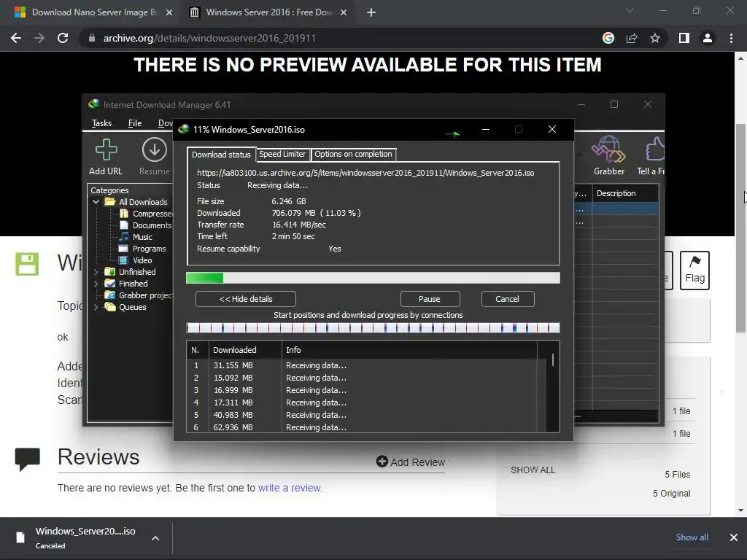Select the Grabber projects tree item
Screen dimensions: 747x560
(x=145, y=295)
